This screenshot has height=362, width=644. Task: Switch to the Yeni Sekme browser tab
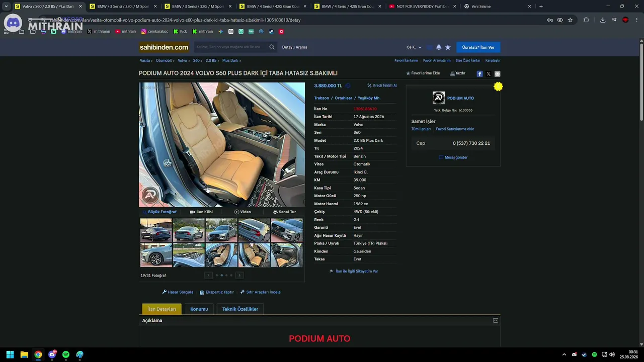497,7
